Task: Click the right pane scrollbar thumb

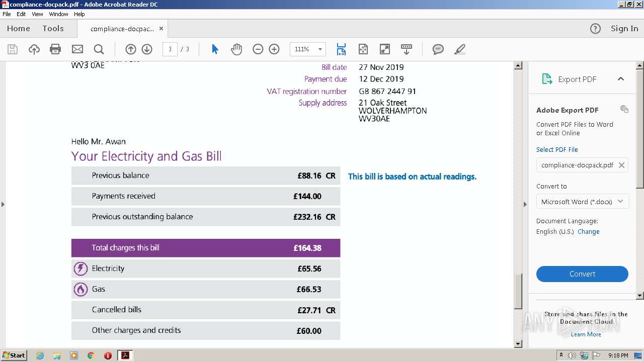Action: 640,130
